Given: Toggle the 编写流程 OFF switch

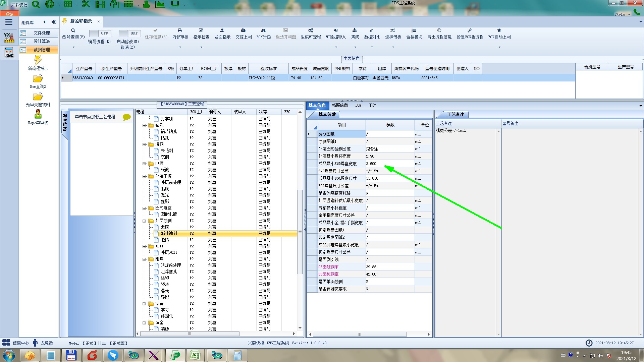Looking at the screenshot, I should click(x=99, y=34).
